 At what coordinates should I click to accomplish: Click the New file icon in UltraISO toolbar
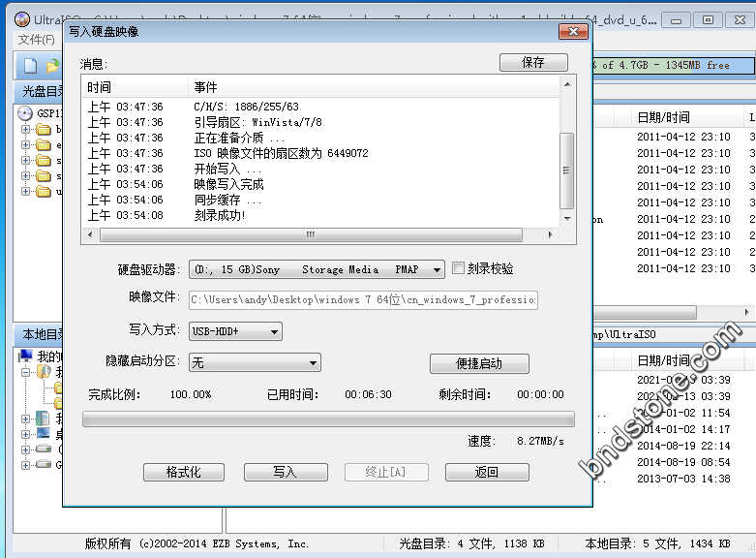(30, 66)
